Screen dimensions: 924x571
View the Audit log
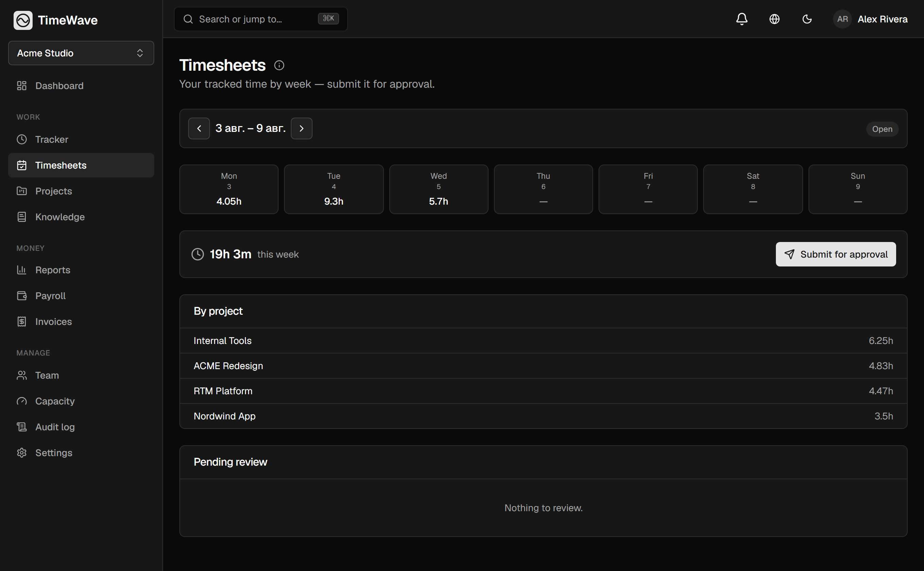tap(81, 427)
